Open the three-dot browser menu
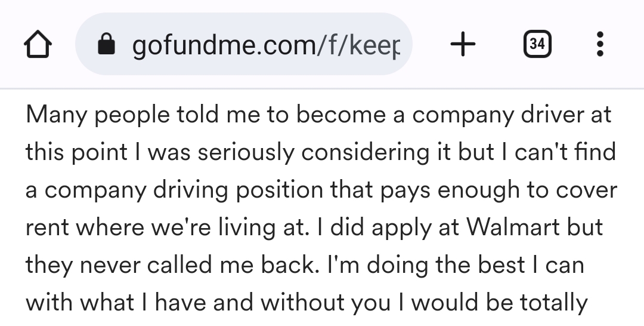 tap(600, 44)
